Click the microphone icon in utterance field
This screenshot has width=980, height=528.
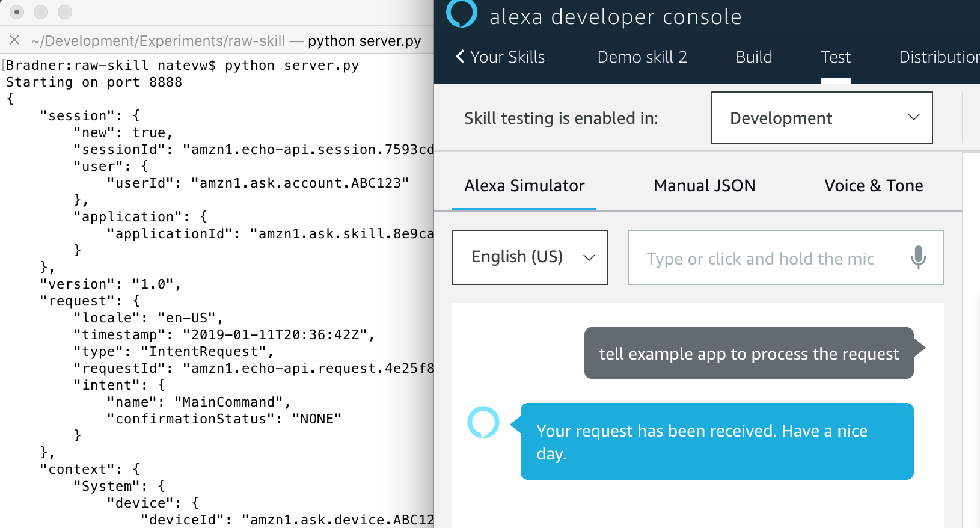coord(918,257)
